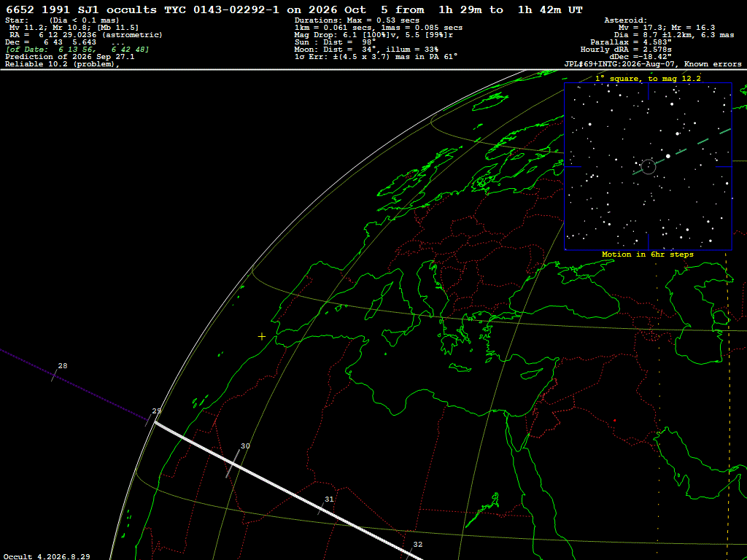Click the 28 minute tick marker

[54, 376]
